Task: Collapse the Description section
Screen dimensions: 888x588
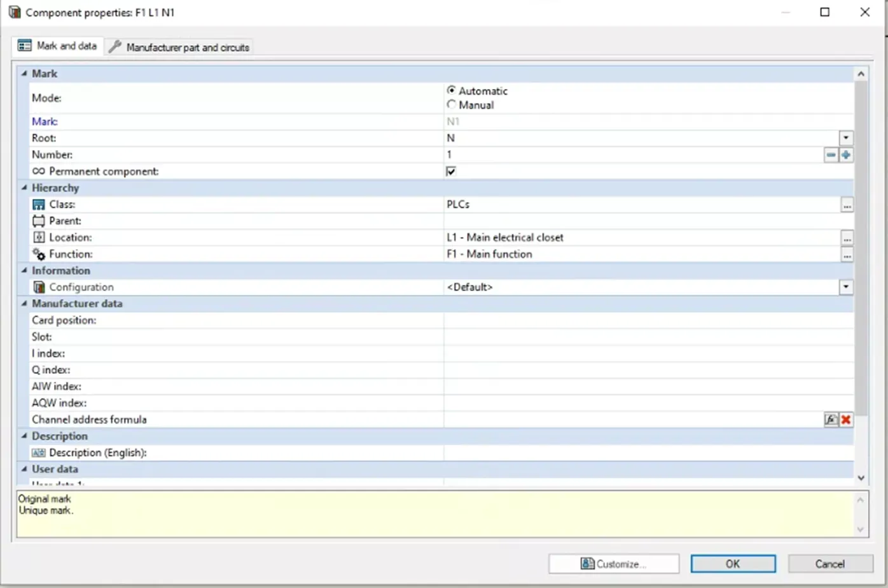Action: [x=24, y=436]
